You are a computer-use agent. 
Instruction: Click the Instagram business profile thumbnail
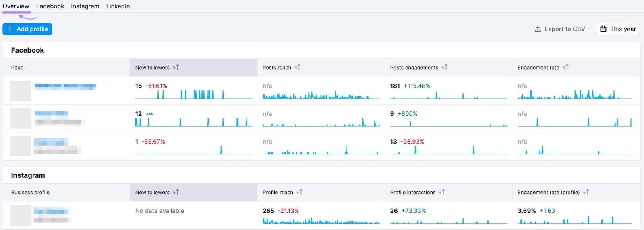tap(21, 215)
